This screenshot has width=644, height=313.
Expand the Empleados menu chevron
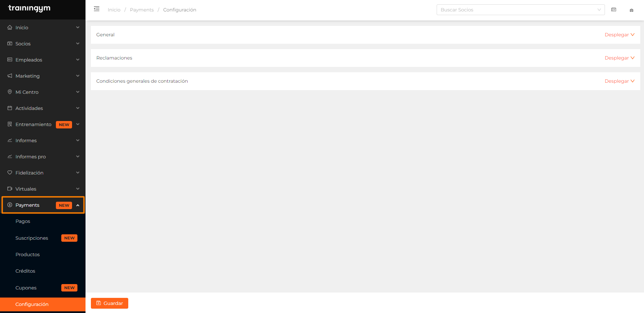pyautogui.click(x=78, y=60)
